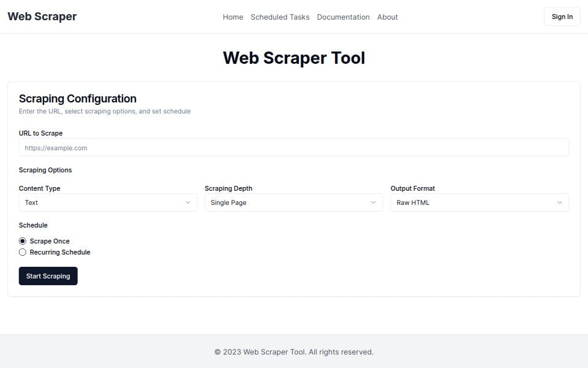
Task: Open the Documentation page
Action: (x=343, y=17)
